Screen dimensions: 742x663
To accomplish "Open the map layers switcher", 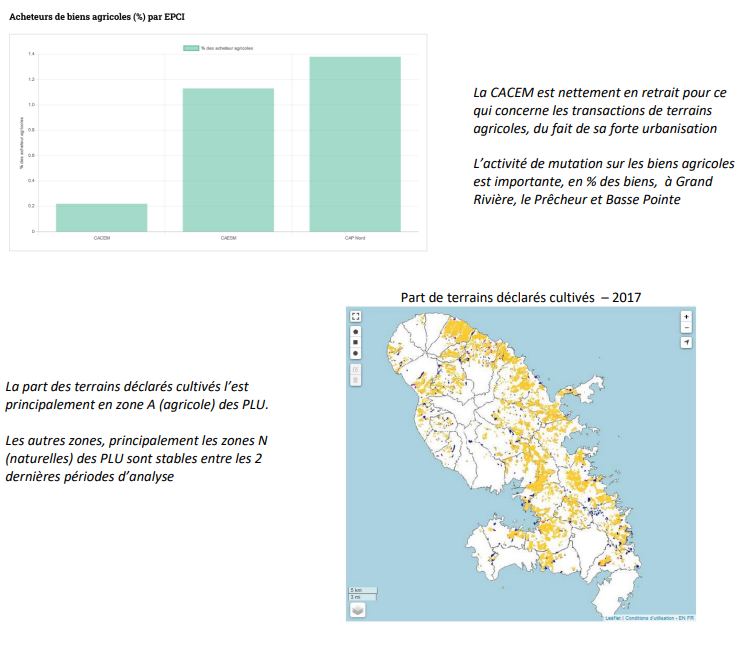I will [x=358, y=608].
